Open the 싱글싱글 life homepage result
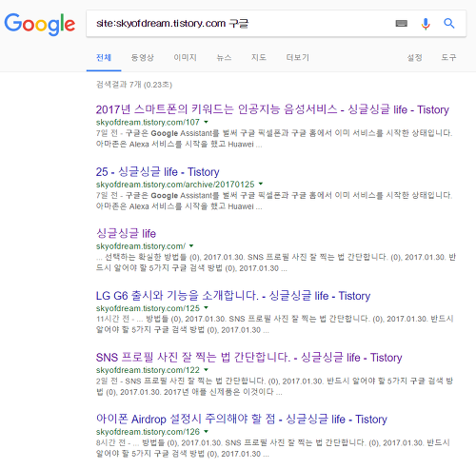Viewport: 476px width, 469px height. (x=126, y=234)
